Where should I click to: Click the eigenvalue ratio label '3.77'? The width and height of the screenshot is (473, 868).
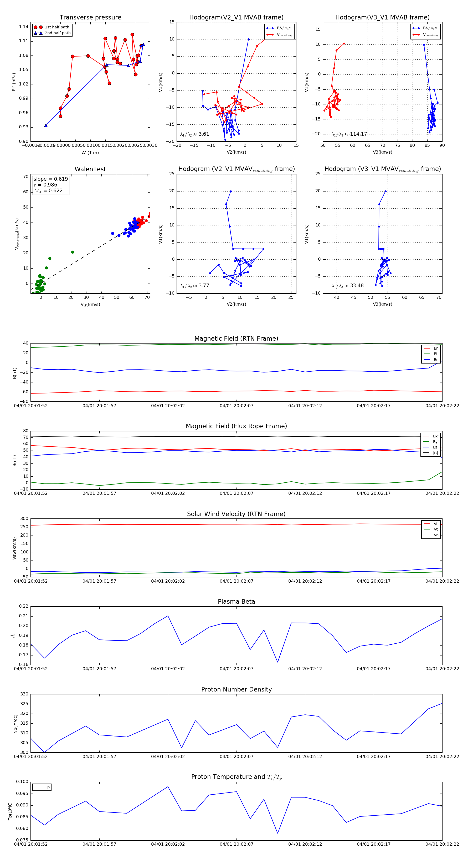point(194,286)
